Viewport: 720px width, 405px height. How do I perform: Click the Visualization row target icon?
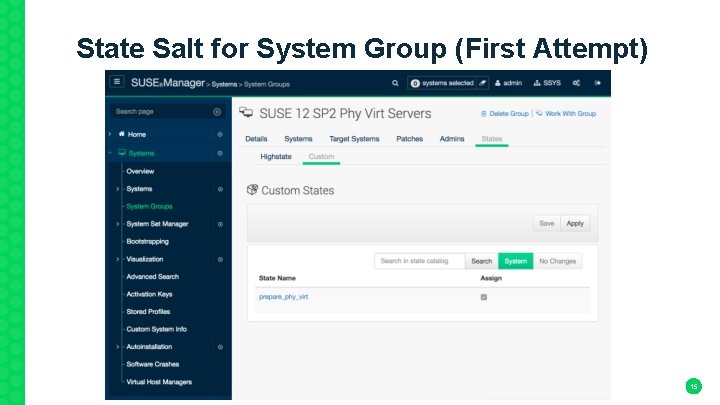click(x=220, y=259)
